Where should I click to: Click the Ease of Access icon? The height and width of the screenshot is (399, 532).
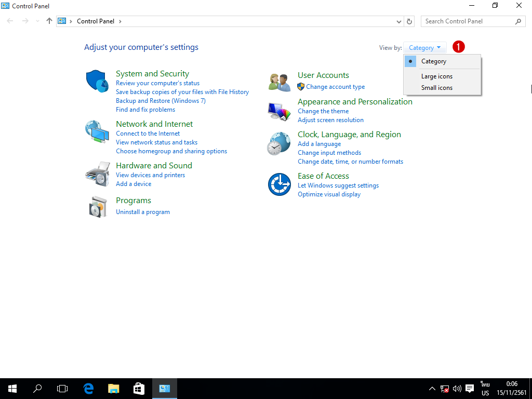pyautogui.click(x=279, y=184)
